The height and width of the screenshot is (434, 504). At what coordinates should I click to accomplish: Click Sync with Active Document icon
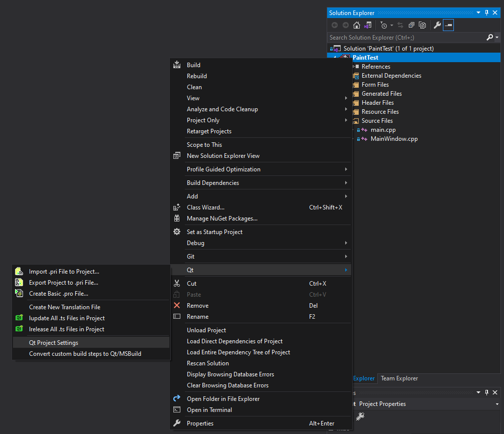(400, 25)
